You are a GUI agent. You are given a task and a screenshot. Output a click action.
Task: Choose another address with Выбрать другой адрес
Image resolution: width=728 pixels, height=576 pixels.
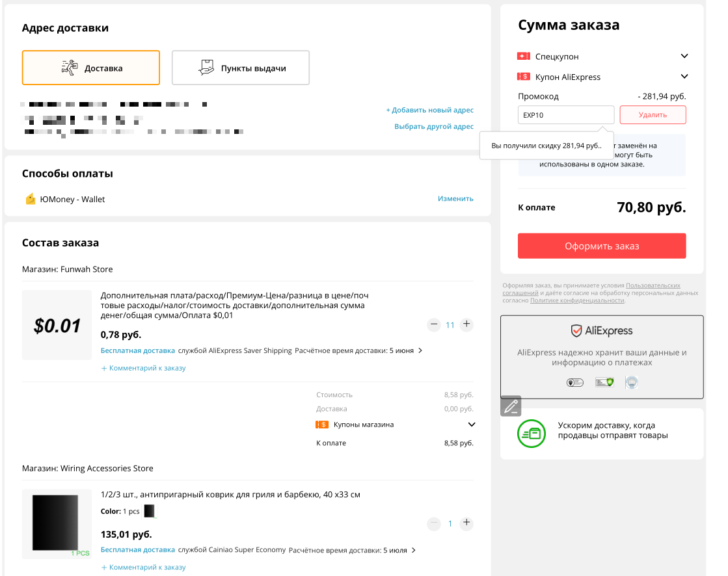coord(434,126)
